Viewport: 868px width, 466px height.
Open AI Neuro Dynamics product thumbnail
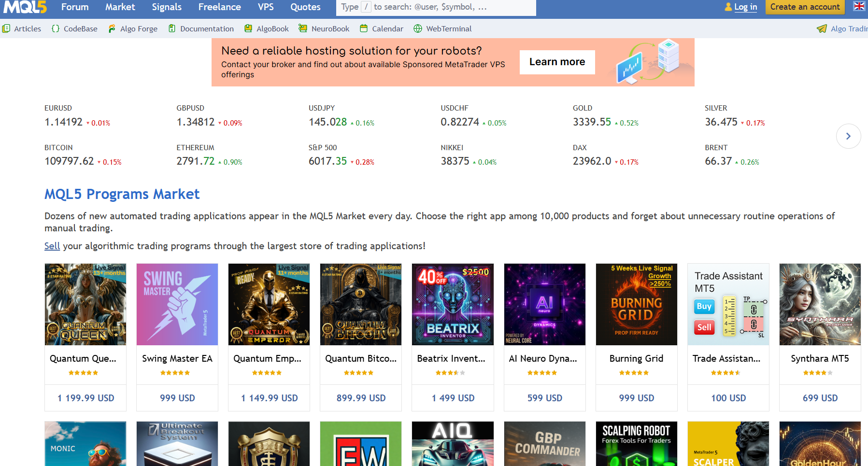coord(545,304)
